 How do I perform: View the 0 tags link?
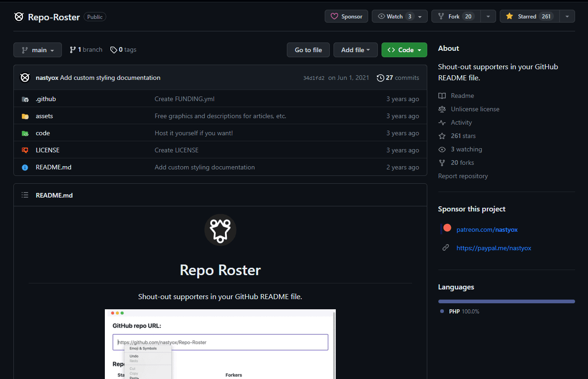tap(123, 49)
